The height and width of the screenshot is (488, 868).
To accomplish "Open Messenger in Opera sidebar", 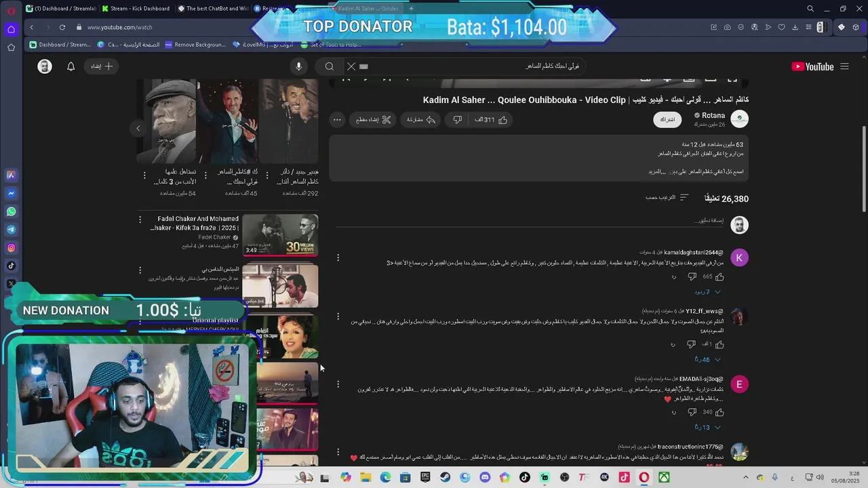I will click(11, 193).
